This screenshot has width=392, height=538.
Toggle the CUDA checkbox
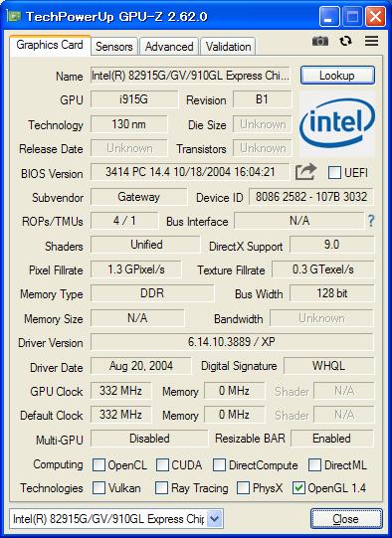pyautogui.click(x=162, y=465)
